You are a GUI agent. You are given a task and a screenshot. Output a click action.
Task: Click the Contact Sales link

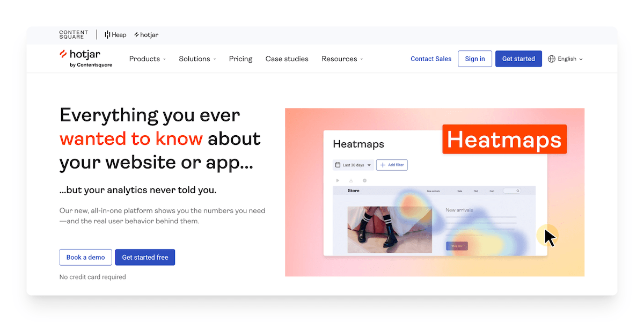(431, 59)
